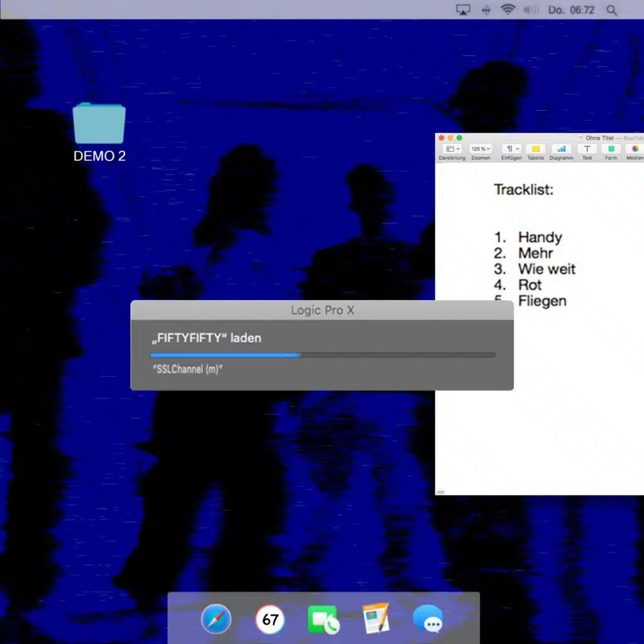Insert a Text box via the T icon

[586, 150]
